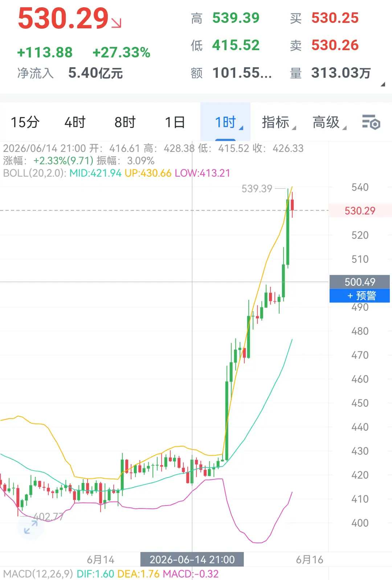Tap chart high marker 539.39
The width and height of the screenshot is (392, 580).
point(257,189)
